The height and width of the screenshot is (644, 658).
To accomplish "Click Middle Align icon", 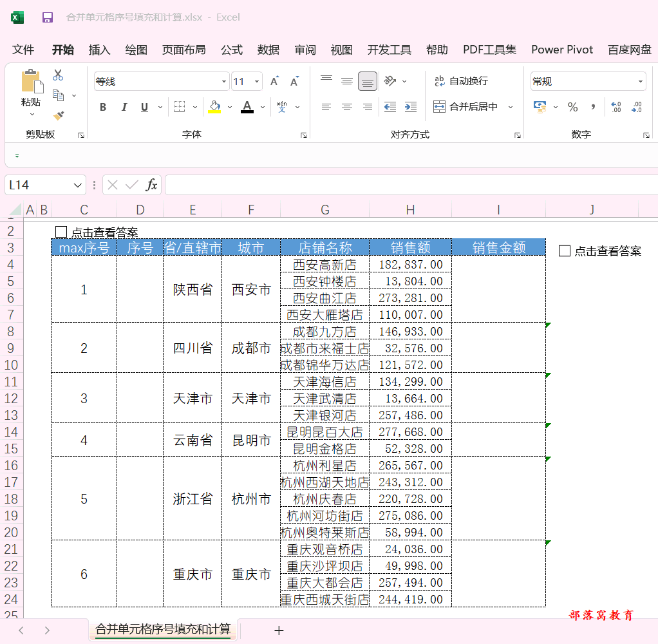I will pos(346,81).
